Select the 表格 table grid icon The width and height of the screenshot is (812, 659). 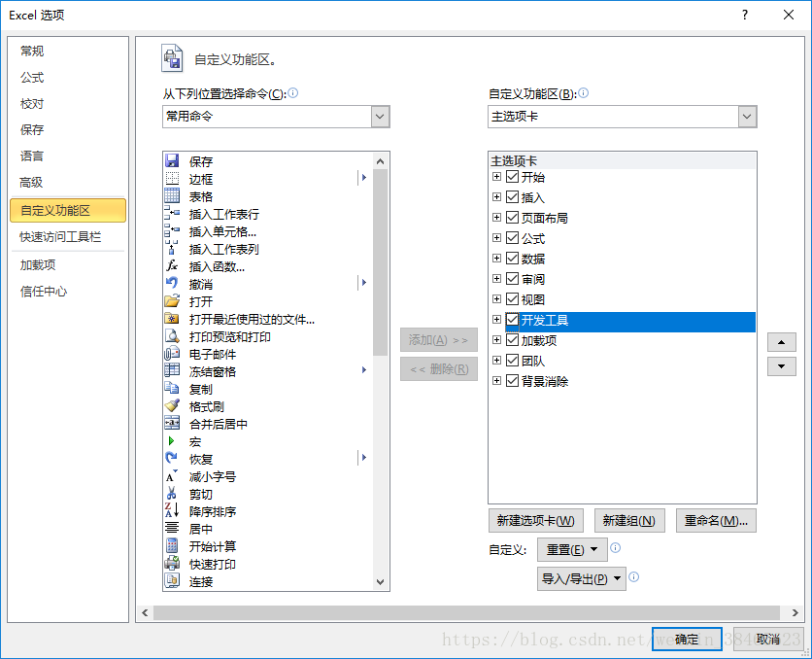[x=172, y=195]
